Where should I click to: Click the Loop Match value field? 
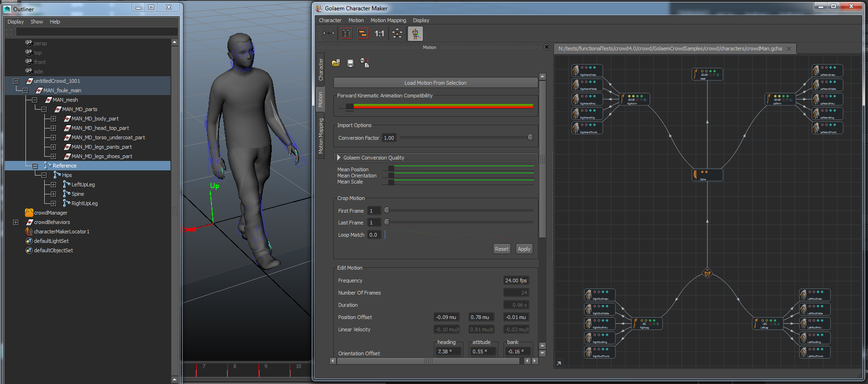(x=374, y=235)
